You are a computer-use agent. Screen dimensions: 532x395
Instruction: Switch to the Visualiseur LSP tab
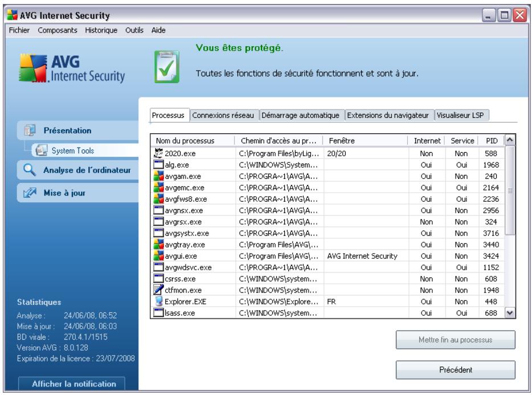tap(461, 116)
